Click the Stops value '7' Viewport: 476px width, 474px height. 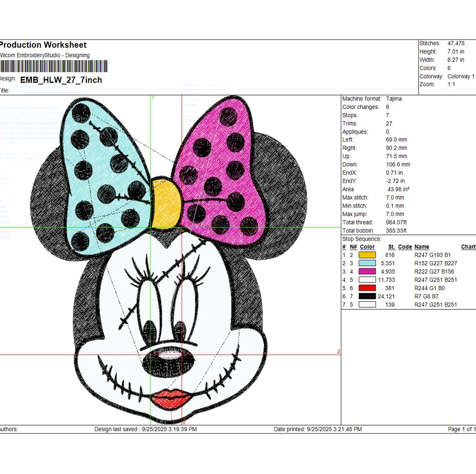point(387,115)
